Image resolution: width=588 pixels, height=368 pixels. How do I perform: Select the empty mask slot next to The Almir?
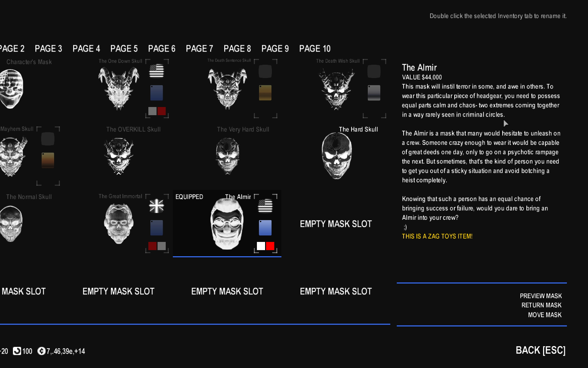coord(336,224)
